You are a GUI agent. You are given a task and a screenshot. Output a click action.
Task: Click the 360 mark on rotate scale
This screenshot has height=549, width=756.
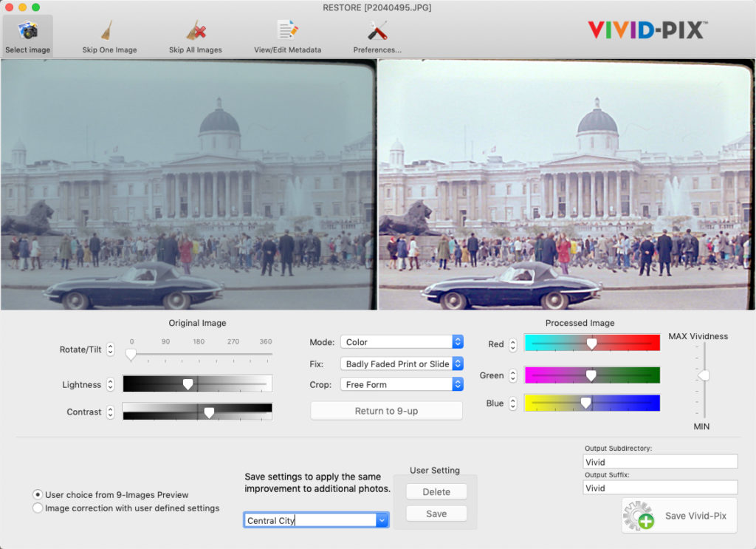click(266, 341)
